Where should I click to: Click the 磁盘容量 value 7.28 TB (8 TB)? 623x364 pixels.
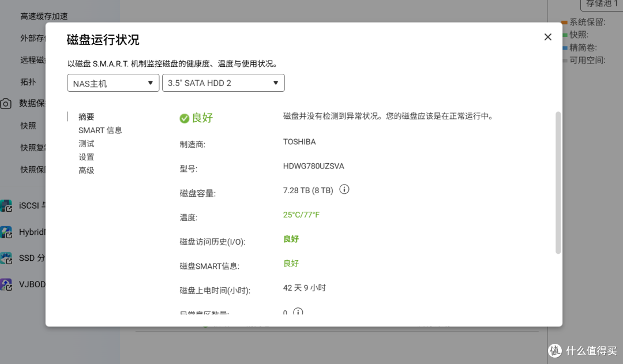(308, 190)
